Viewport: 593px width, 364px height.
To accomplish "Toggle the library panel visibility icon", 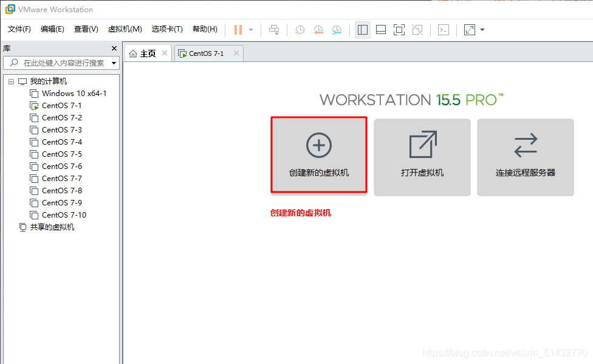I will pyautogui.click(x=362, y=29).
